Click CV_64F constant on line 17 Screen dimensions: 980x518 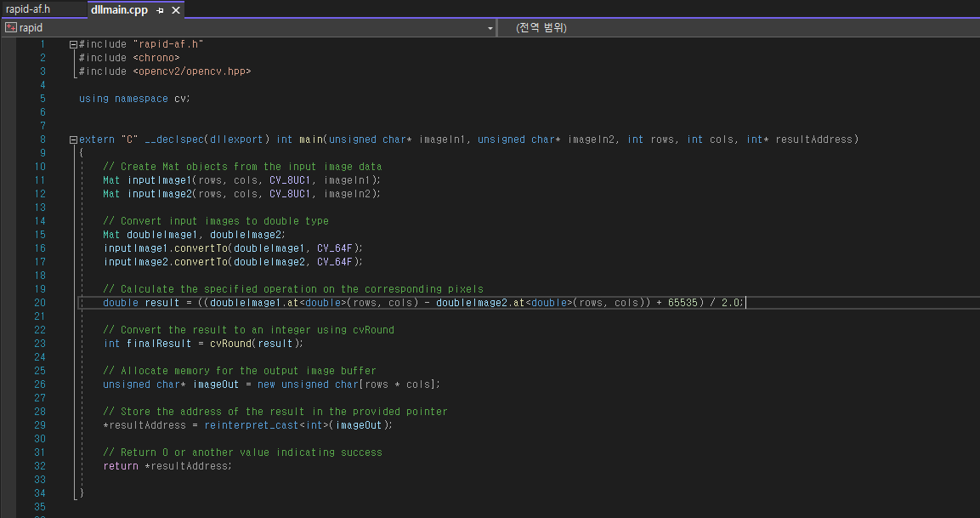334,262
